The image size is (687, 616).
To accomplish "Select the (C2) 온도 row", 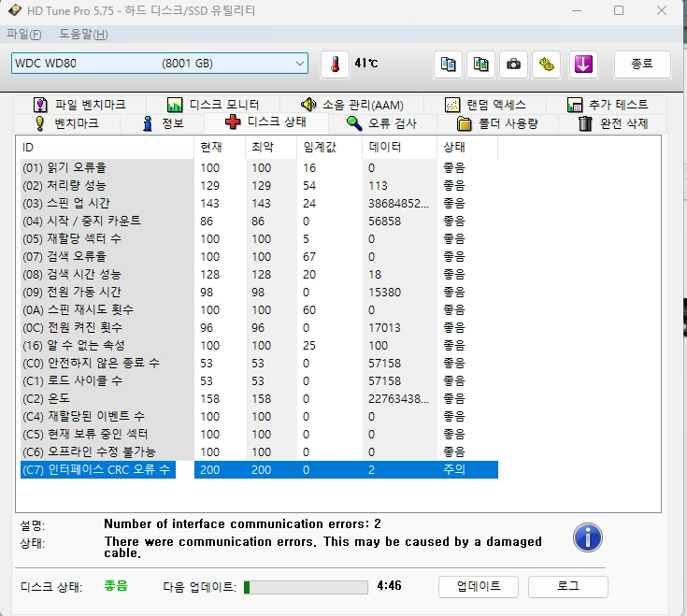I will click(x=259, y=399).
